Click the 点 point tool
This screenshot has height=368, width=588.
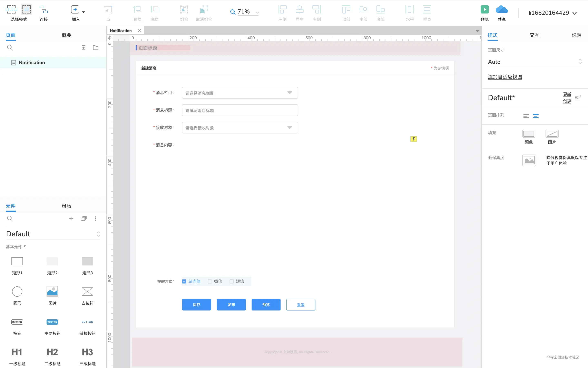(x=108, y=9)
